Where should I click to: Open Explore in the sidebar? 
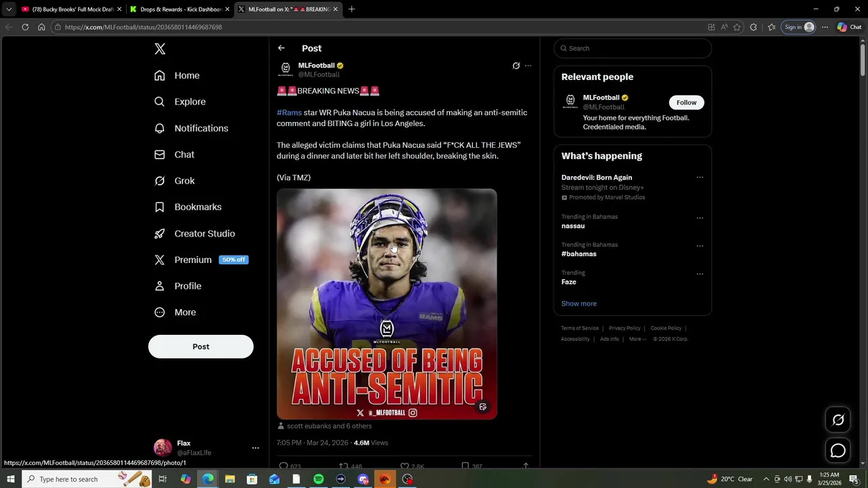point(180,102)
